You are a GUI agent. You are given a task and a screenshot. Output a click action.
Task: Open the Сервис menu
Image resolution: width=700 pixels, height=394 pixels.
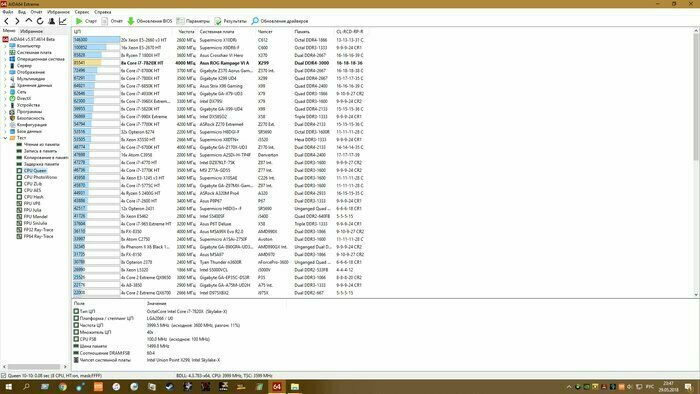point(82,12)
